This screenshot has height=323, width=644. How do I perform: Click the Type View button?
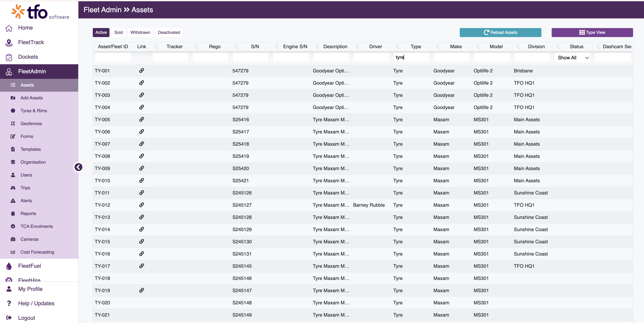pyautogui.click(x=592, y=33)
